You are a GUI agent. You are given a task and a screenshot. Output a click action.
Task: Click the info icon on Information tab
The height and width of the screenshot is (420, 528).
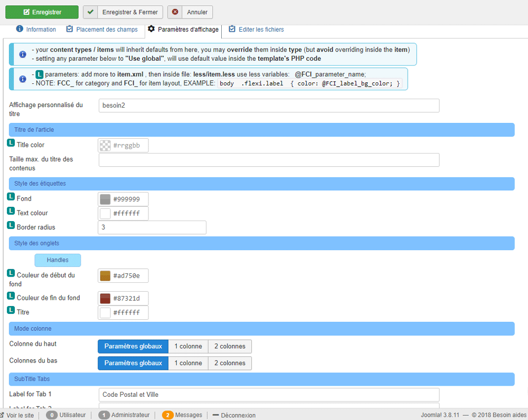(20, 28)
